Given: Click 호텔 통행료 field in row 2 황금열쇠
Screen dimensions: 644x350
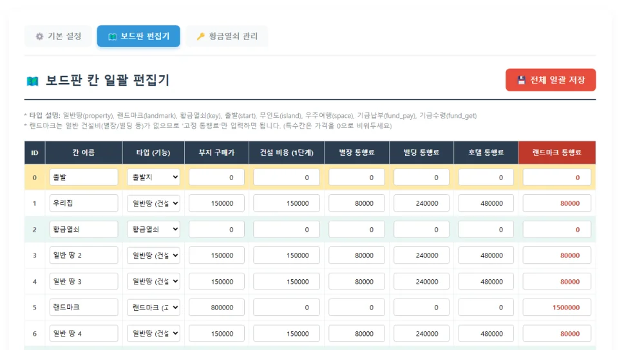Looking at the screenshot, I should click(x=486, y=230).
